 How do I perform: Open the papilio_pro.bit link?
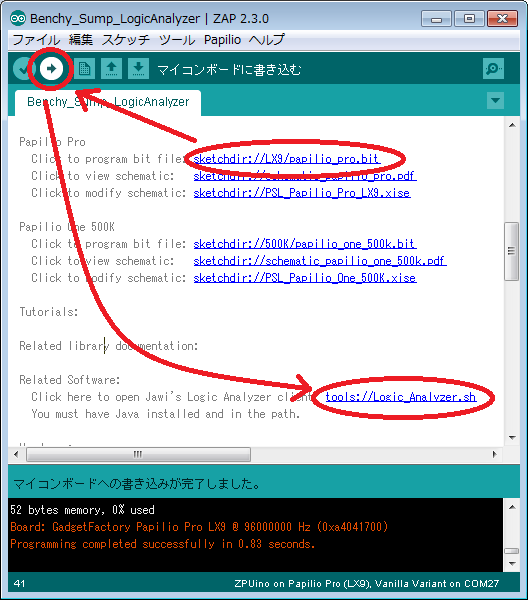(287, 159)
